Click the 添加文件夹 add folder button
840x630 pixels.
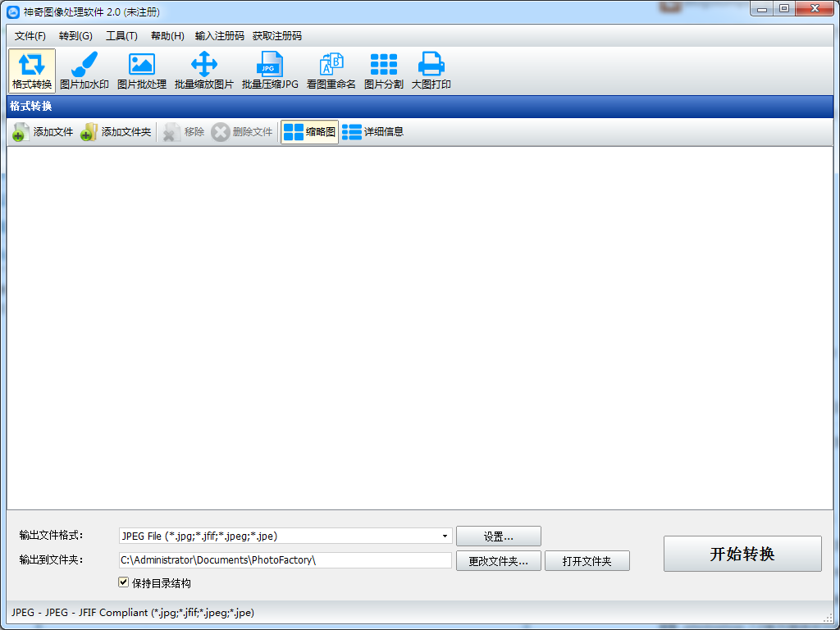pos(116,132)
